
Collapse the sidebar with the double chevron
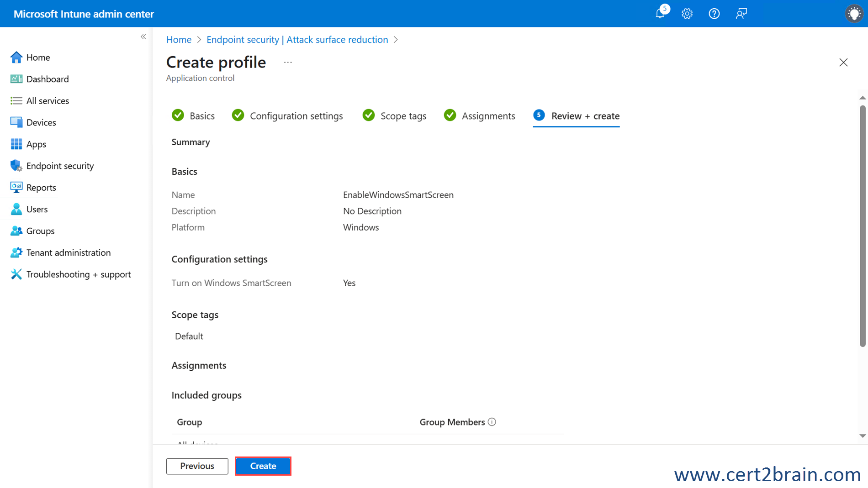(143, 37)
